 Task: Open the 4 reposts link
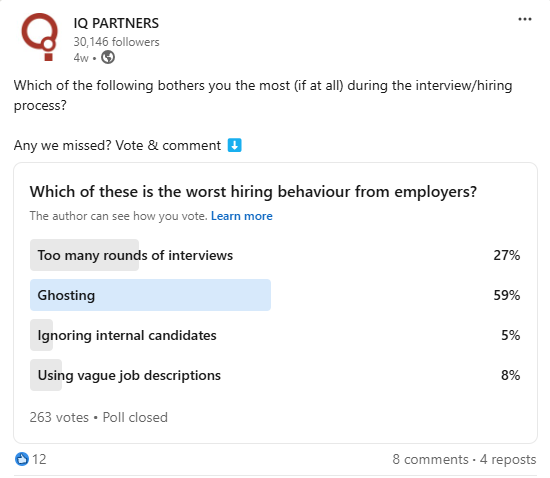(x=508, y=459)
